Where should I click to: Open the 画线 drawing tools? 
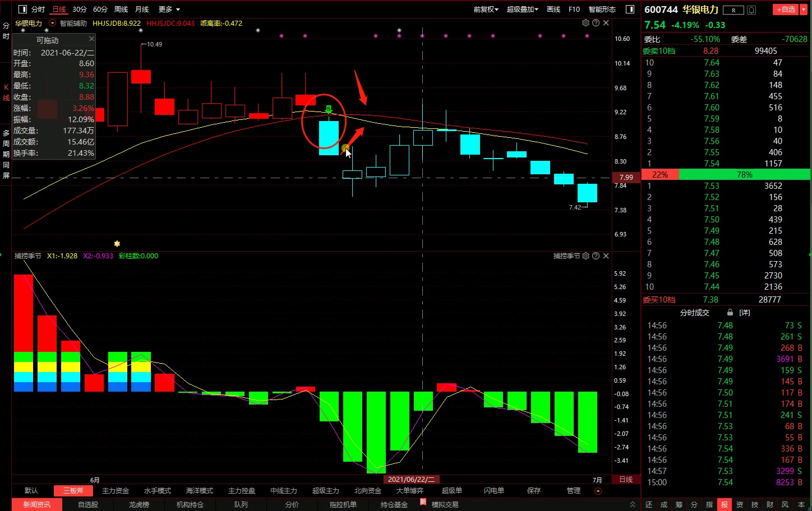tap(553, 10)
